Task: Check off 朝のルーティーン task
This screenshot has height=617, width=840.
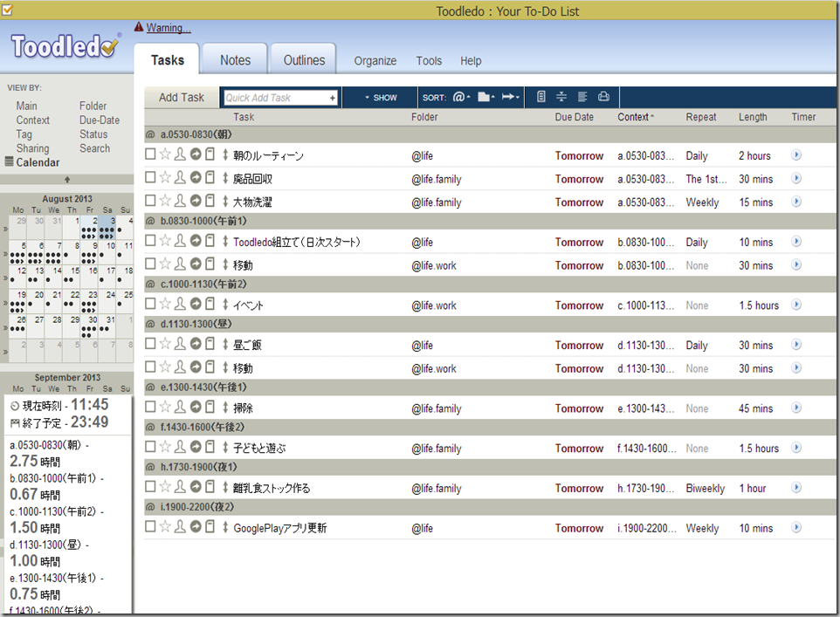Action: (x=150, y=154)
